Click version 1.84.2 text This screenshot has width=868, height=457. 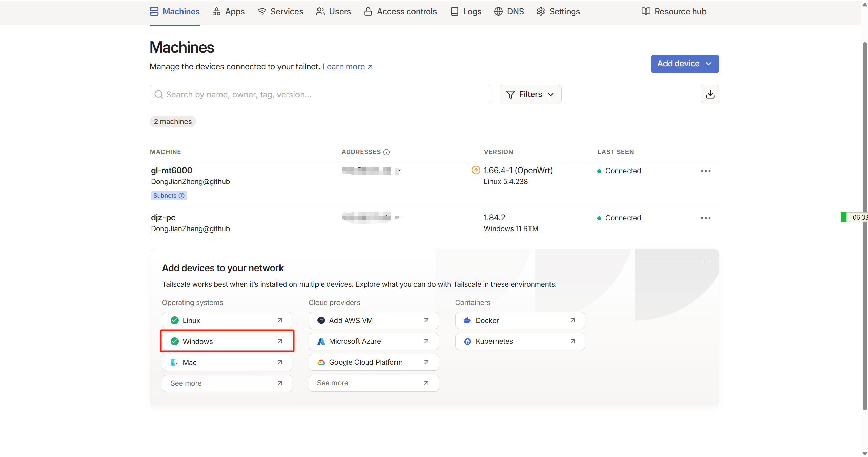point(494,217)
